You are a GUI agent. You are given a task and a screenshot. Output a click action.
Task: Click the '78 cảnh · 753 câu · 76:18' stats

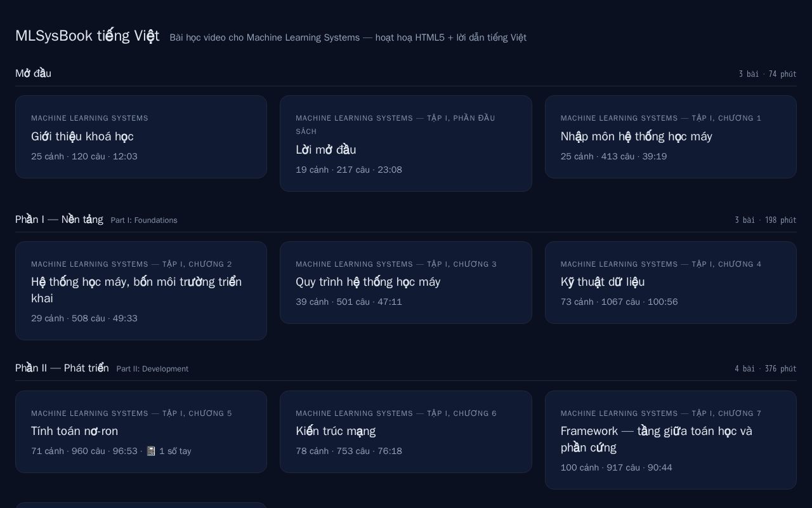point(349,451)
